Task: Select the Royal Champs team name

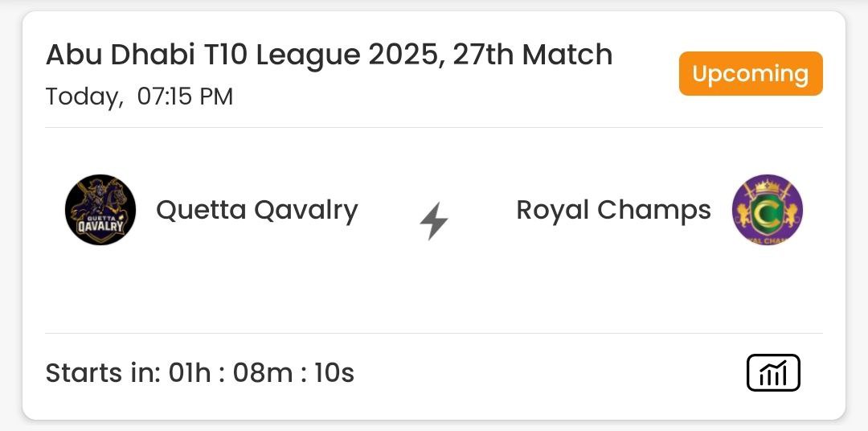Action: pos(613,211)
